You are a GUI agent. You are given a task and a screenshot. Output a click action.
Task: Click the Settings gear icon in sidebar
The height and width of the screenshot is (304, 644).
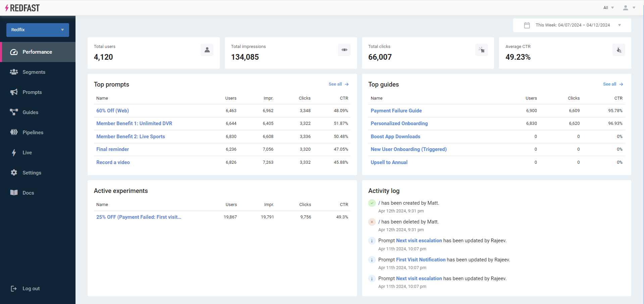[x=14, y=172]
